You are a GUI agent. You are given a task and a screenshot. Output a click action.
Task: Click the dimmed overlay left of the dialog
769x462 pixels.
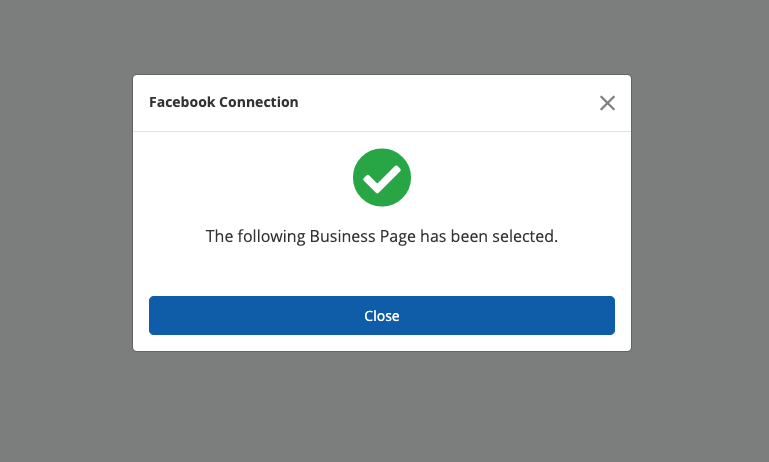tap(65, 230)
